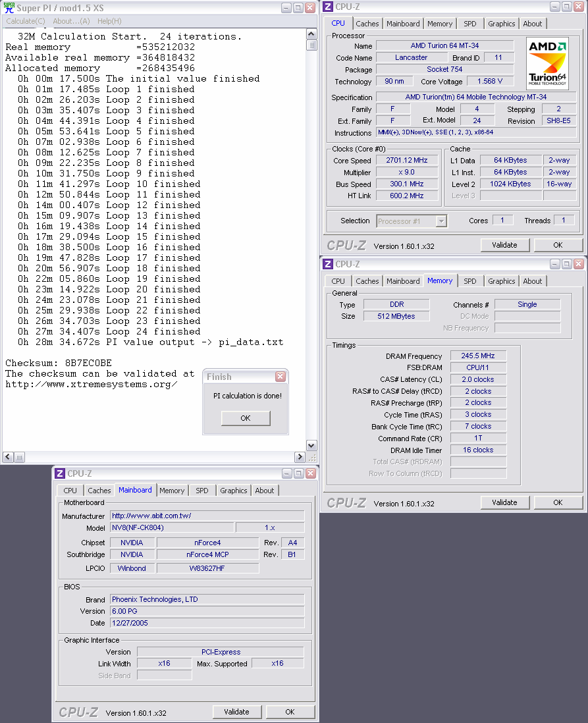Switch to SPD tab in Memory window
The image size is (588, 723).
(x=470, y=281)
